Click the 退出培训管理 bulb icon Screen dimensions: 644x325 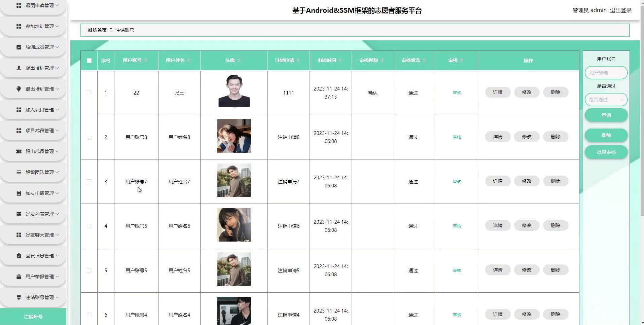(19, 89)
